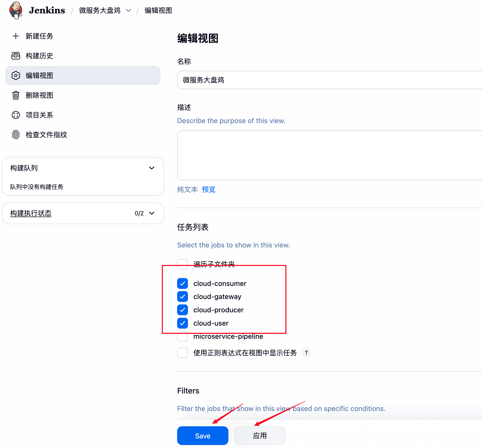The height and width of the screenshot is (448, 482).
Task: Click the trash icon for 删除视图
Action: (16, 95)
